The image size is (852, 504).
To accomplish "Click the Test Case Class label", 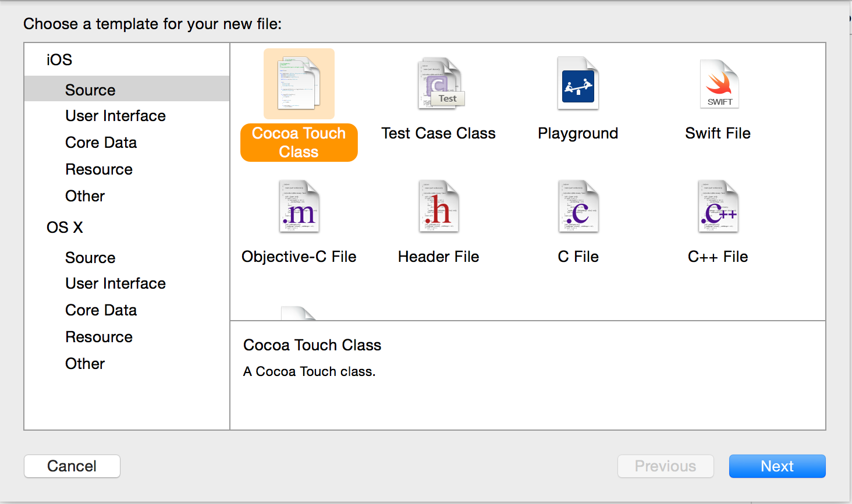I will coord(439,133).
